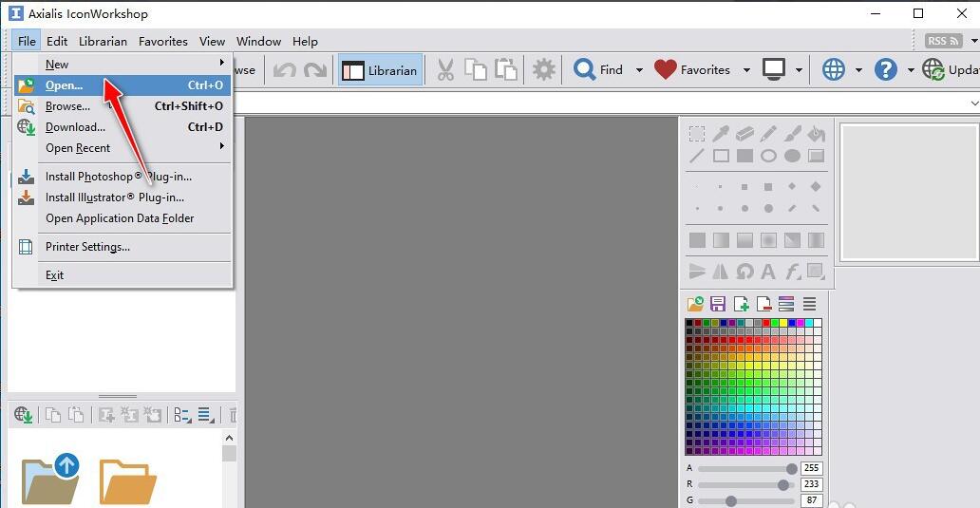Click the Favorites heart button
980x508 pixels.
692,70
